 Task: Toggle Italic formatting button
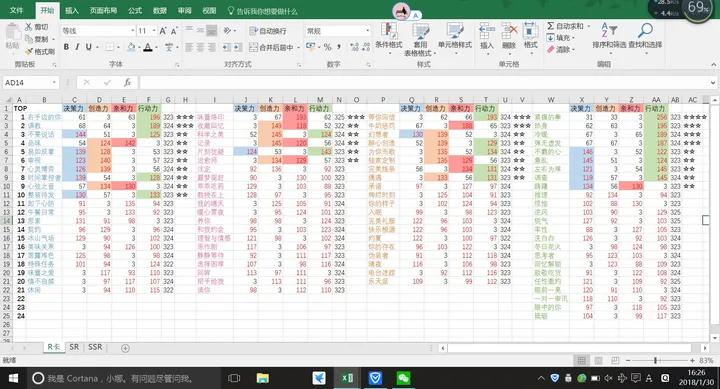(x=77, y=47)
